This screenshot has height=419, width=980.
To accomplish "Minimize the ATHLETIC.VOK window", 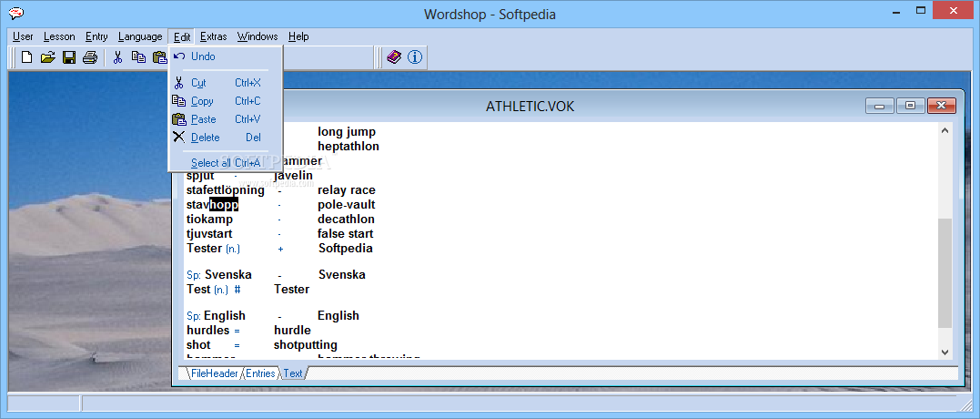I will (879, 106).
